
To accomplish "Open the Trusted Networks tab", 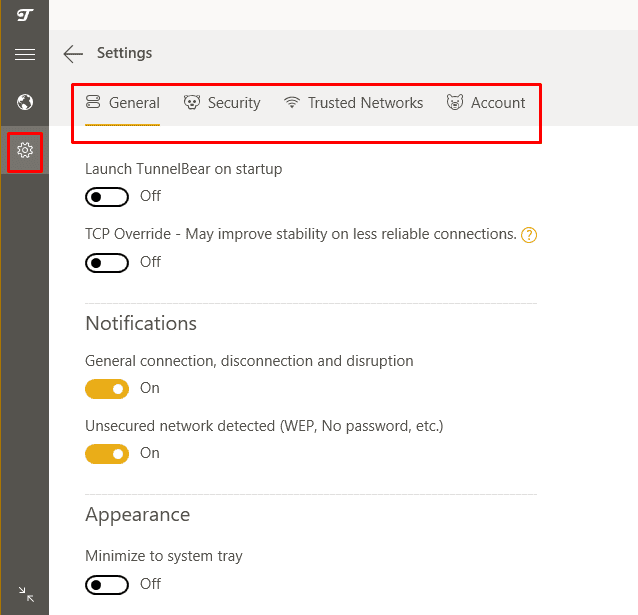I will [x=353, y=103].
